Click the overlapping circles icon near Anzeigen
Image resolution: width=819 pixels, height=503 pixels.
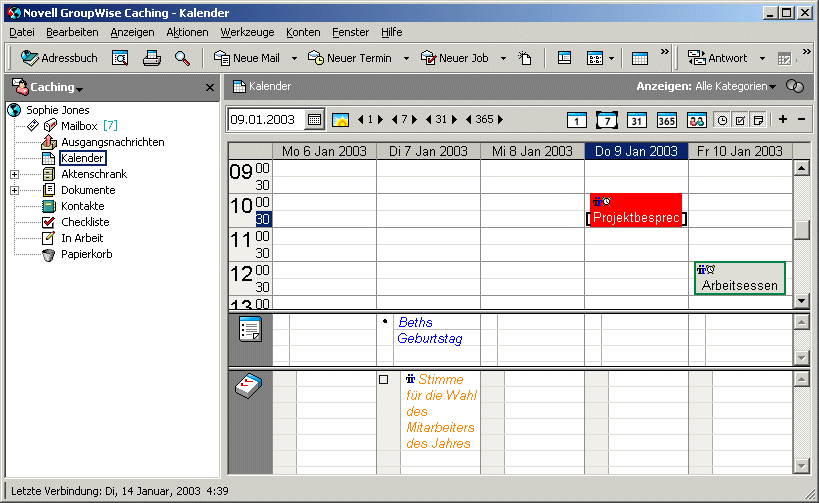pyautogui.click(x=795, y=86)
